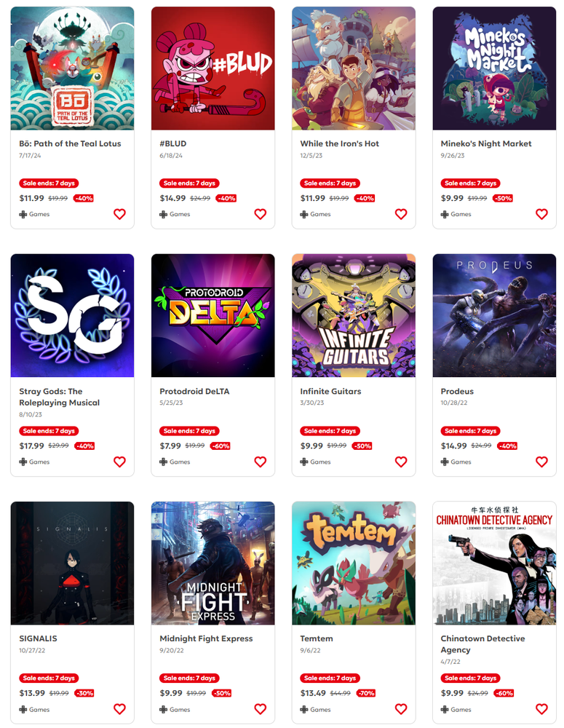Click the Prodeus wishlist heart icon
This screenshot has height=728, width=564.
541,462
